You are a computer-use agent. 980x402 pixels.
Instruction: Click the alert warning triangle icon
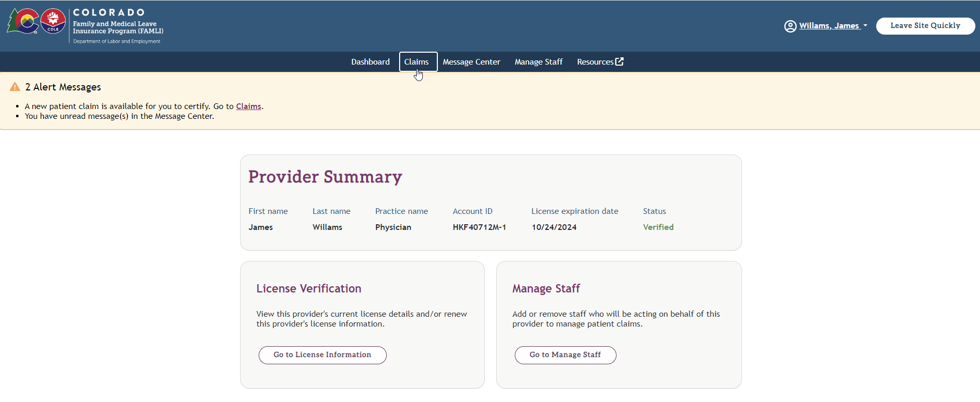tap(15, 87)
